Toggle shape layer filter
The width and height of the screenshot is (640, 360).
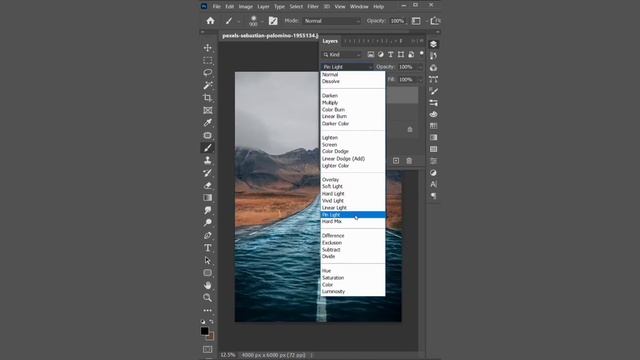click(x=401, y=54)
